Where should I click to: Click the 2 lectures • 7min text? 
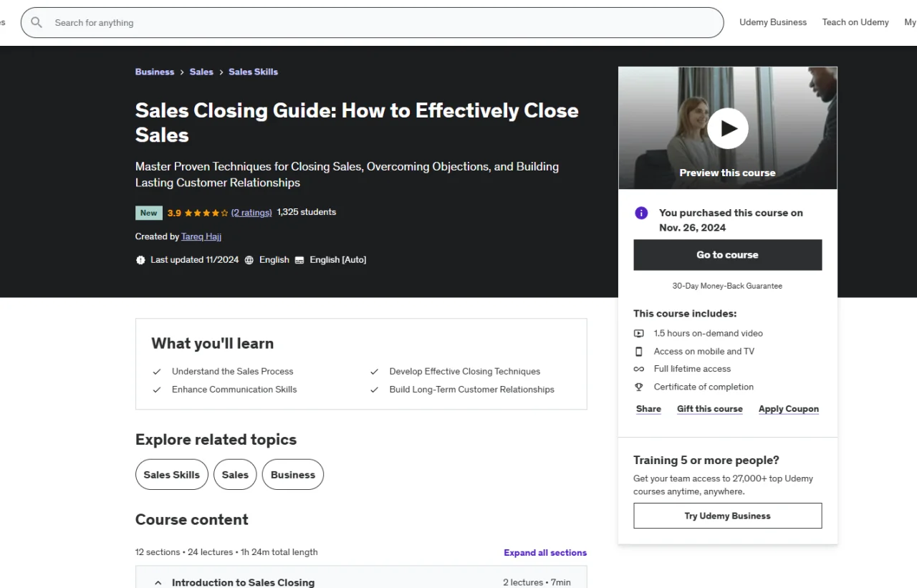point(537,583)
